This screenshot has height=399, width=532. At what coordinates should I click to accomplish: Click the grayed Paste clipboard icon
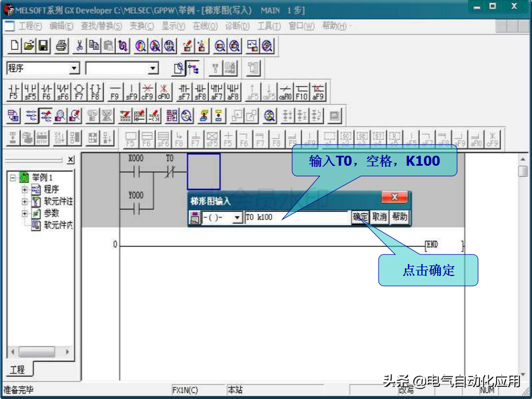click(108, 46)
